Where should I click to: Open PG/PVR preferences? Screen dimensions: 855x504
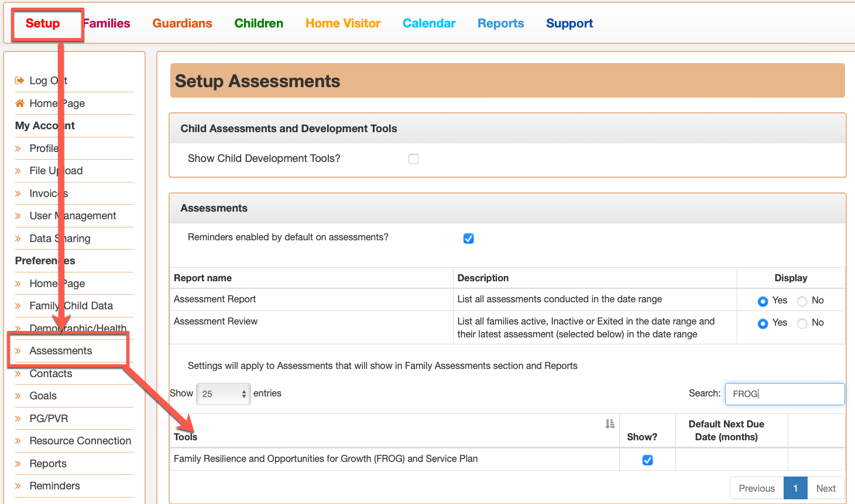tap(49, 419)
